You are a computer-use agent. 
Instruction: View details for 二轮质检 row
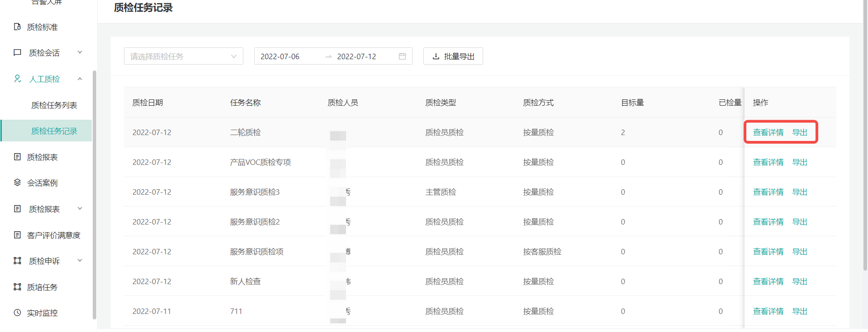click(768, 132)
